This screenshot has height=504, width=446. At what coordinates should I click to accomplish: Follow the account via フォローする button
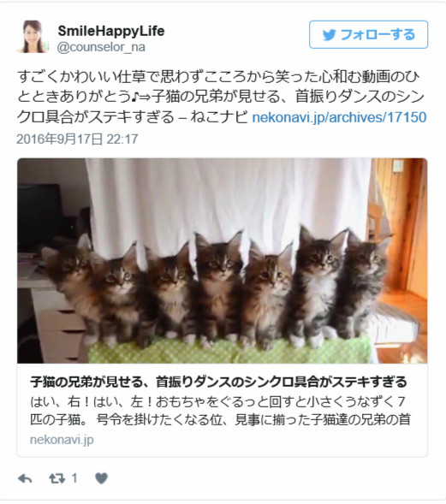pyautogui.click(x=368, y=35)
